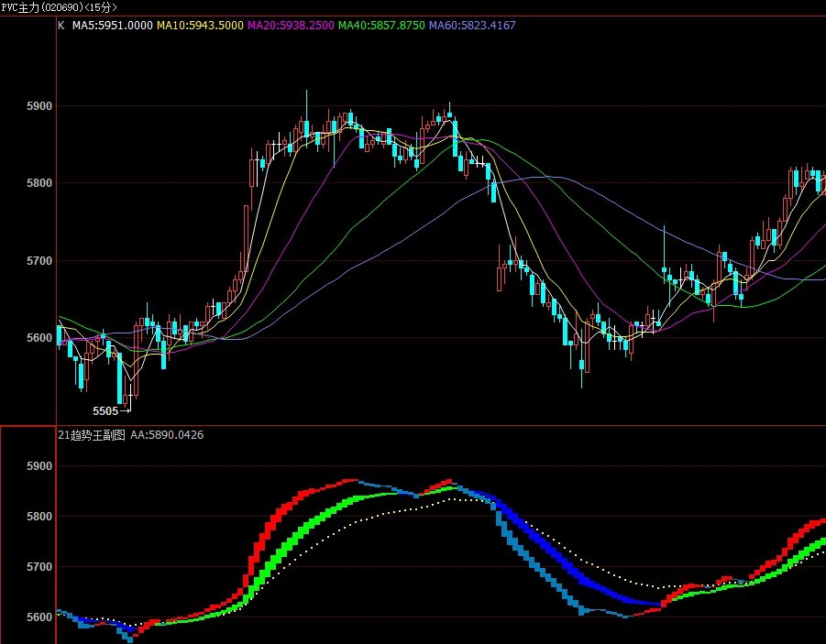This screenshot has height=644, width=826.
Task: Click the PVC主力(020690) contract title
Action: 41,6
